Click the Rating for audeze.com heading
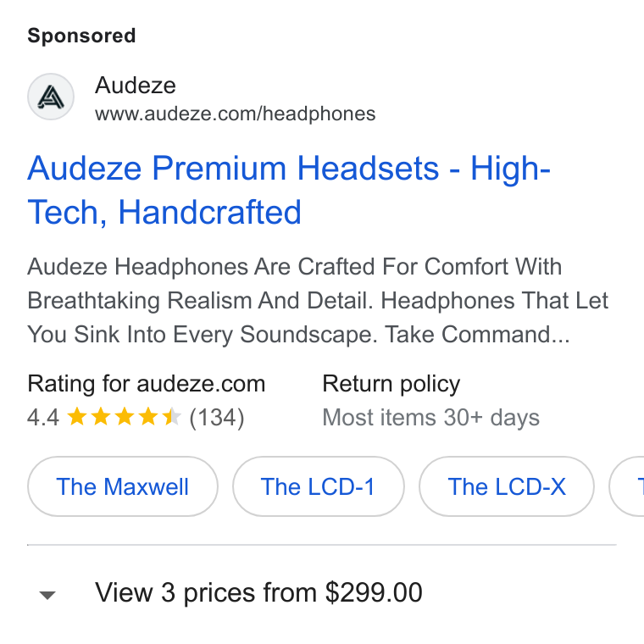 point(147,385)
